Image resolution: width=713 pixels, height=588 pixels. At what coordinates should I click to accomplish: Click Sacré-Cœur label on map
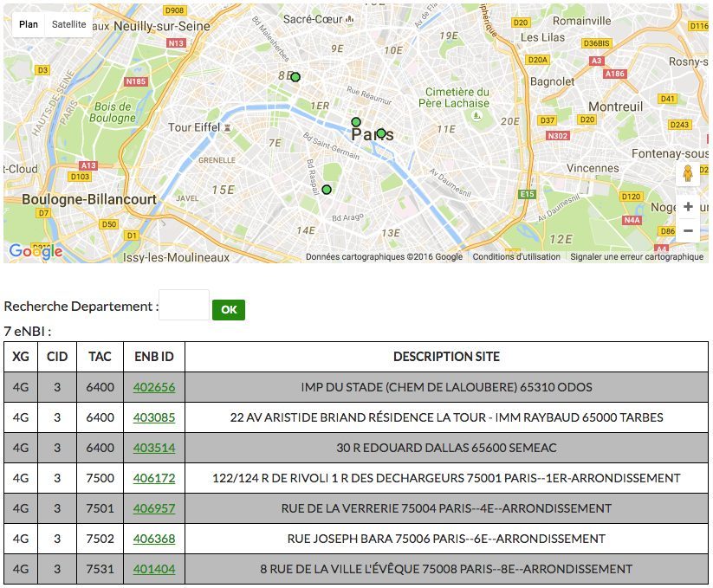313,19
